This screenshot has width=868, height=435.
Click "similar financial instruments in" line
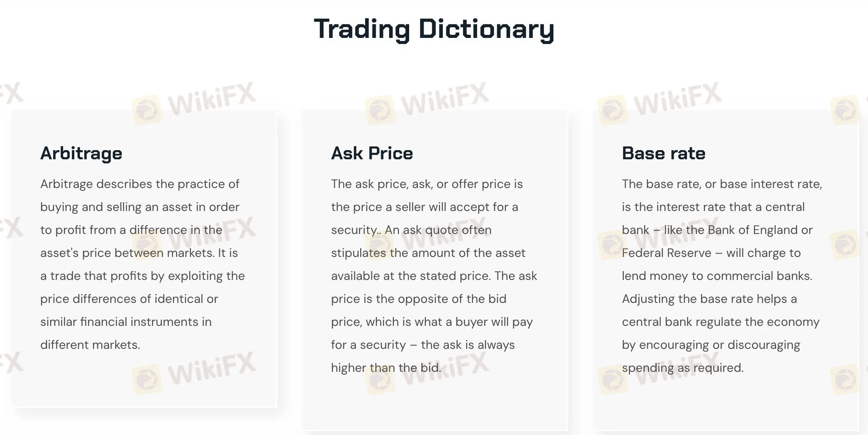(126, 322)
